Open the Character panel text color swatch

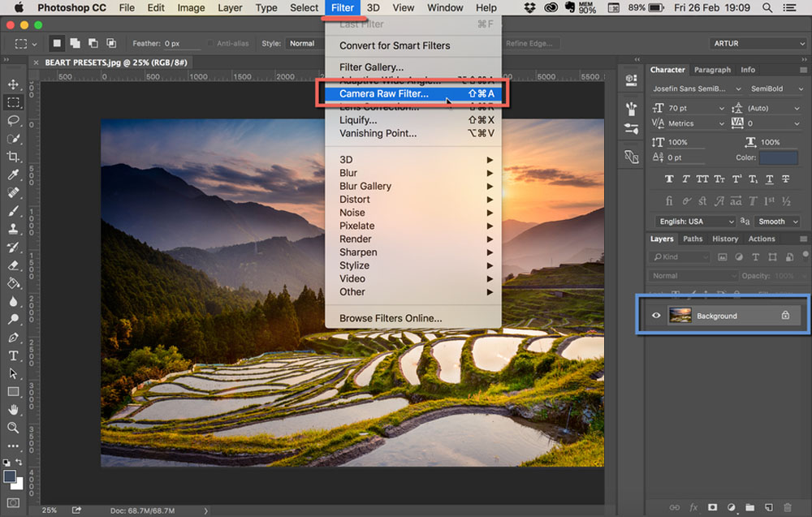[x=777, y=157]
